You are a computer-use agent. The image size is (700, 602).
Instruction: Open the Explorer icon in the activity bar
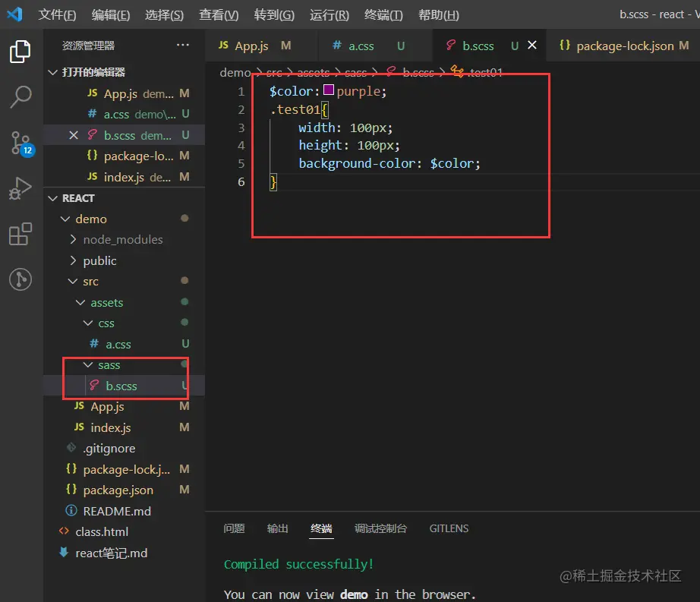click(20, 50)
